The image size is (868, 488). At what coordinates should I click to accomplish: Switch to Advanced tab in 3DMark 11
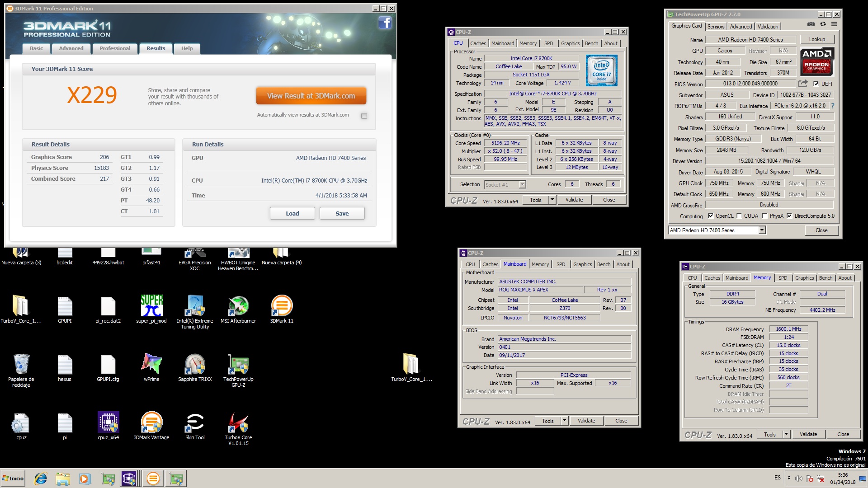click(71, 48)
